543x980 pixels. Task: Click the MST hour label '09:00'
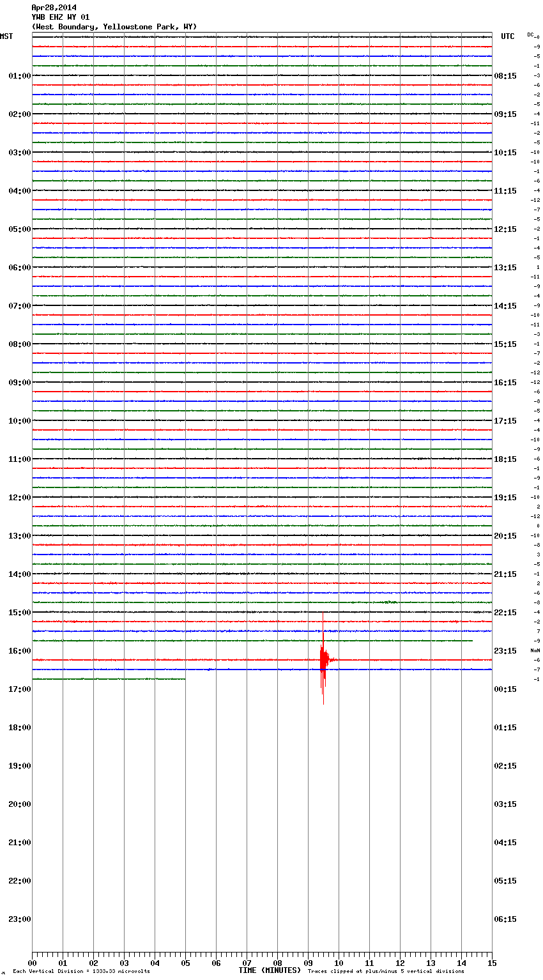click(20, 383)
